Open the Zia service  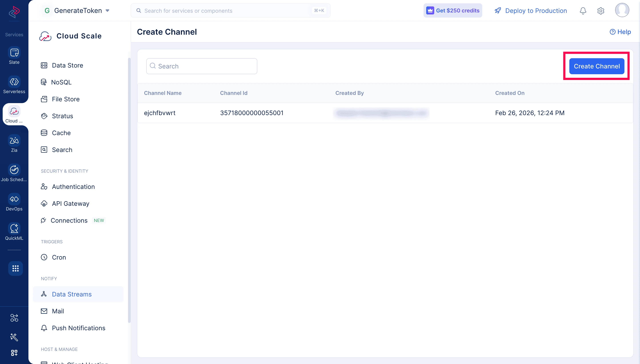[x=14, y=144]
